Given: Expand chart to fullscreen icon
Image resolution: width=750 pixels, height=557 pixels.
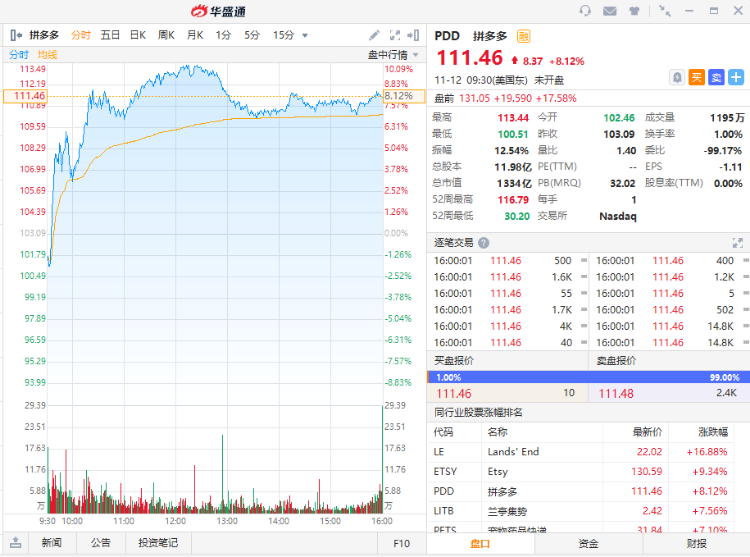Looking at the screenshot, I should click(395, 35).
